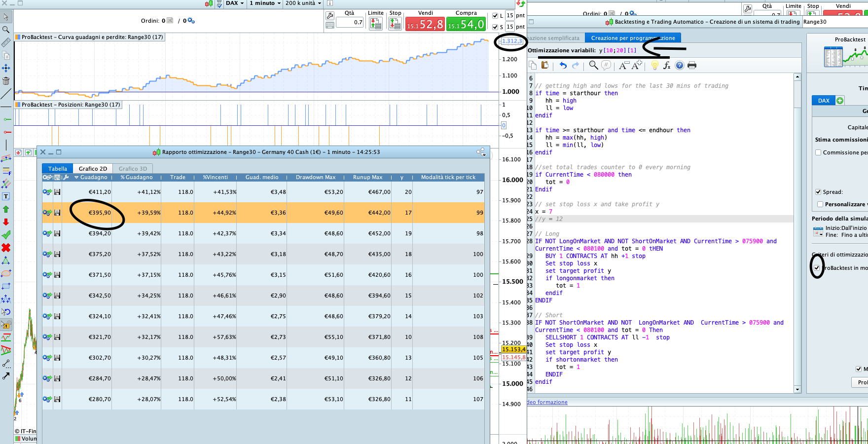
Task: Open the DAX instrument dropdown
Action: 235,3
